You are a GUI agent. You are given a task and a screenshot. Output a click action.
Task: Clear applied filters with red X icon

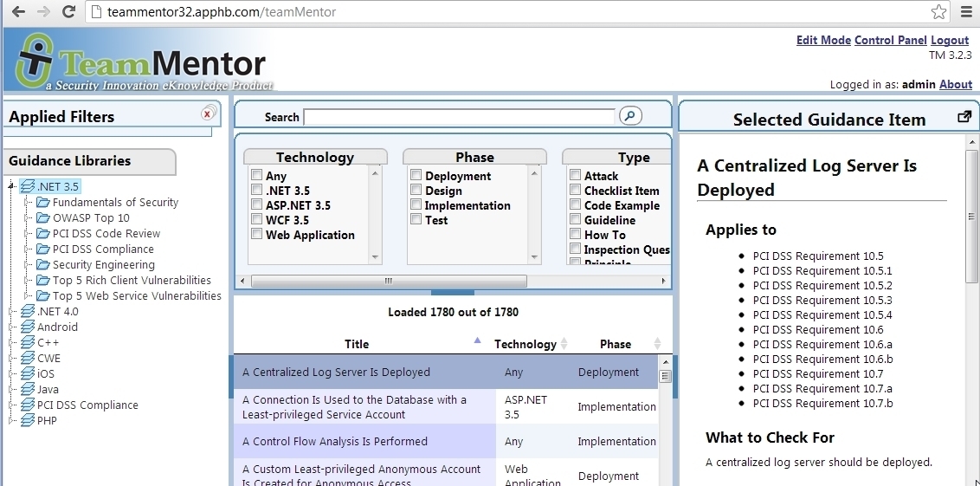pos(208,113)
